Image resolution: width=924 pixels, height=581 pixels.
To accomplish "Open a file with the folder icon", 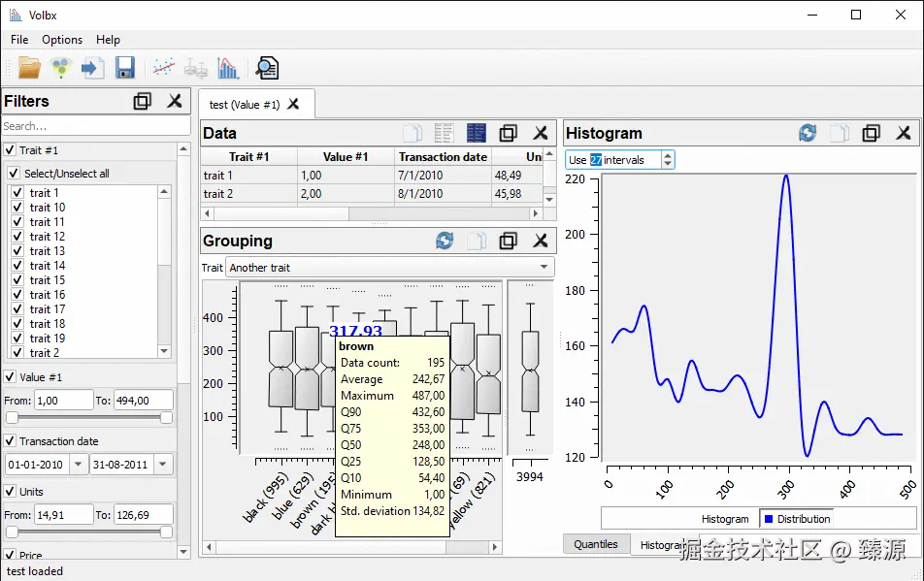I will coord(29,68).
